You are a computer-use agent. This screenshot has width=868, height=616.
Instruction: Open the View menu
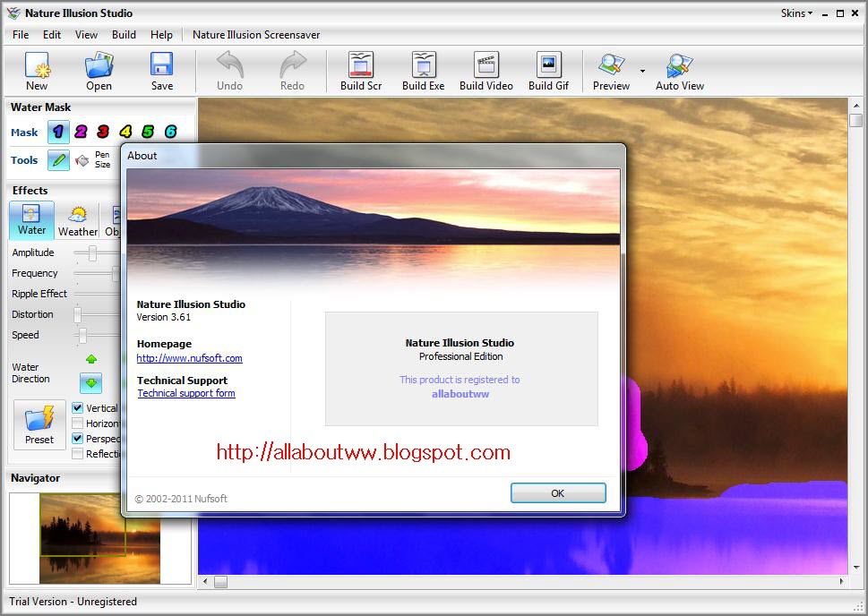tap(86, 34)
